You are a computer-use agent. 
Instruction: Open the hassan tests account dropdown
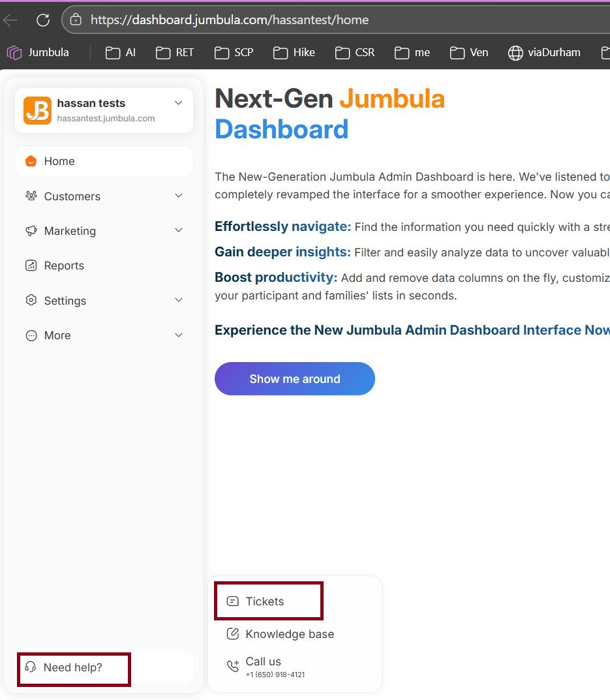[x=179, y=103]
